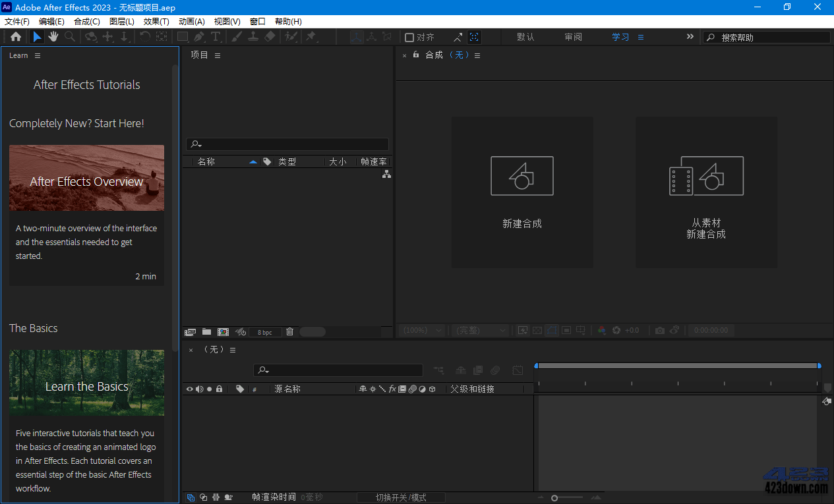Open the Interpret Footage icon in Project panel
The image size is (834, 504).
190,331
